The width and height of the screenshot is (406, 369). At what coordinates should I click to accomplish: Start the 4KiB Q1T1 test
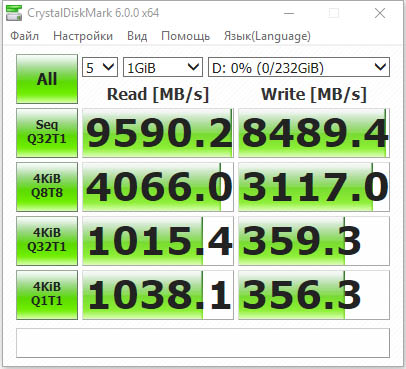(47, 295)
